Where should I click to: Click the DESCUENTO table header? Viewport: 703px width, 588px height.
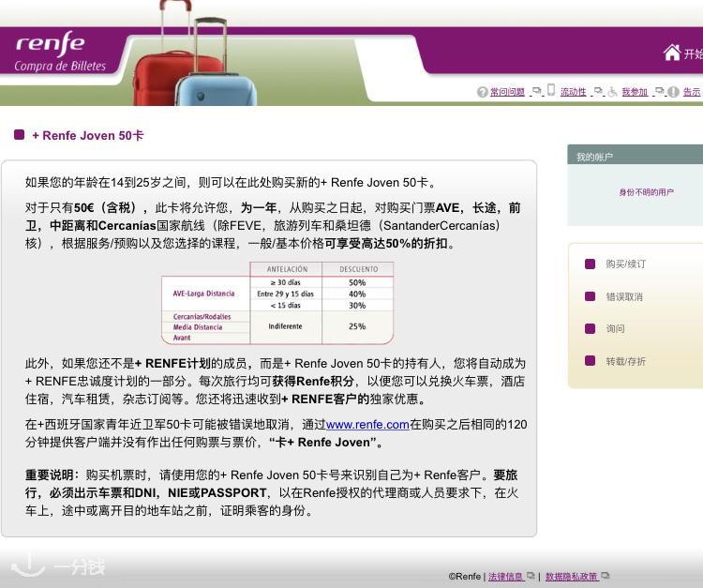(x=358, y=269)
